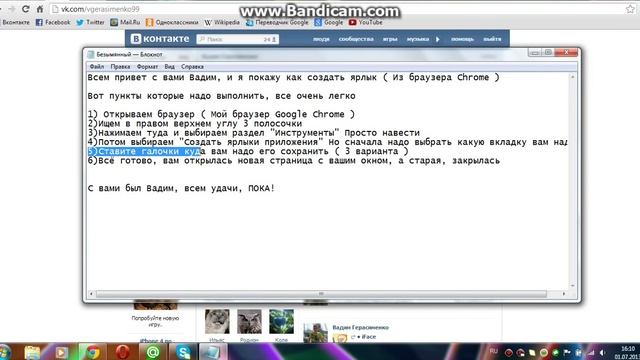Click the Notepad horizontal scrollbar thumb

321,293
